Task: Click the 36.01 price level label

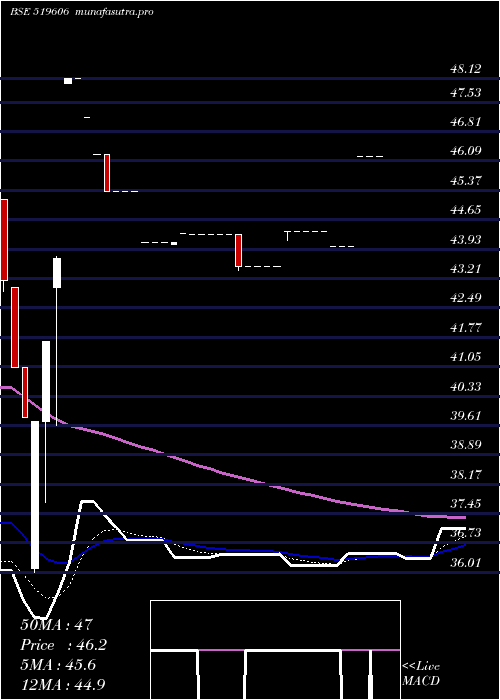Action: click(x=466, y=562)
